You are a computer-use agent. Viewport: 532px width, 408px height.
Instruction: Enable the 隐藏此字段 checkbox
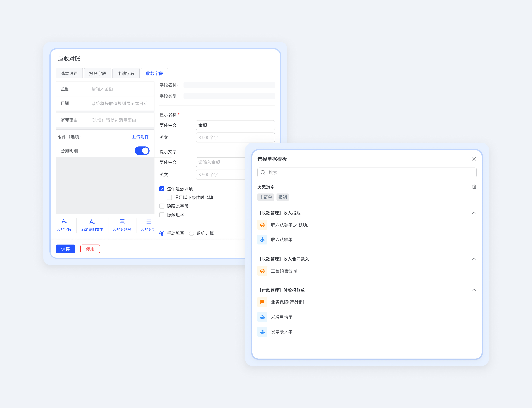click(162, 206)
